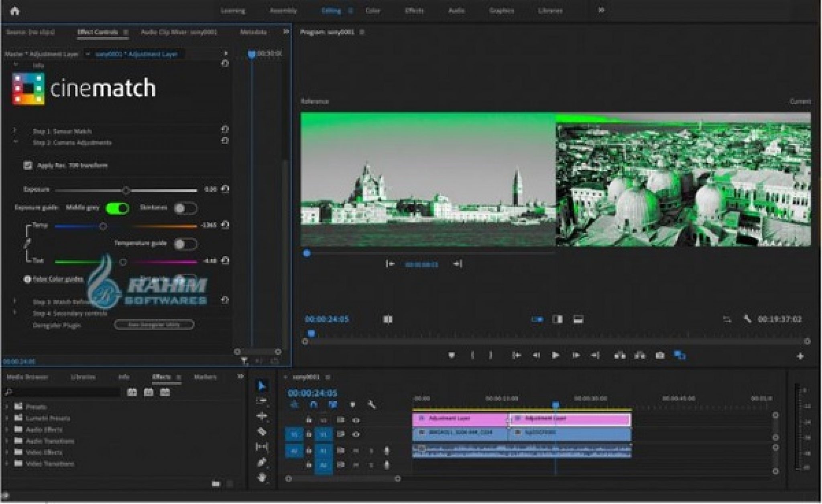
Task: Select the Selection arrow tool
Action: [262, 386]
